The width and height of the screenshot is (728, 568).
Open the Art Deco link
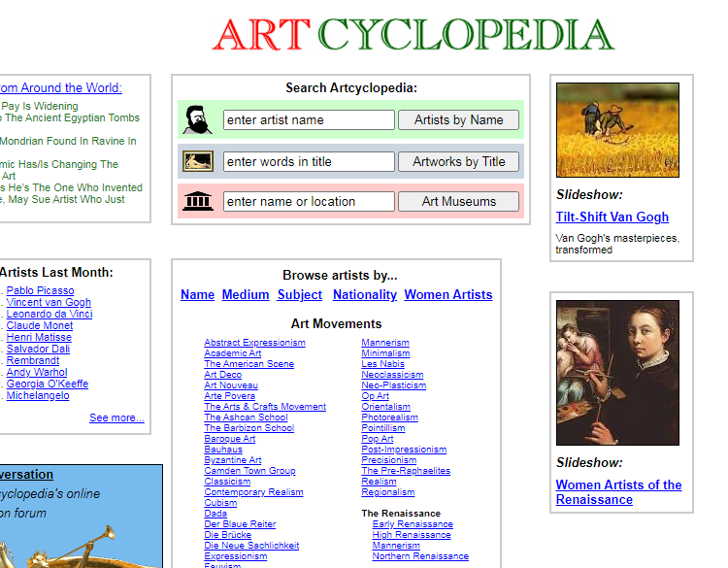tap(223, 375)
